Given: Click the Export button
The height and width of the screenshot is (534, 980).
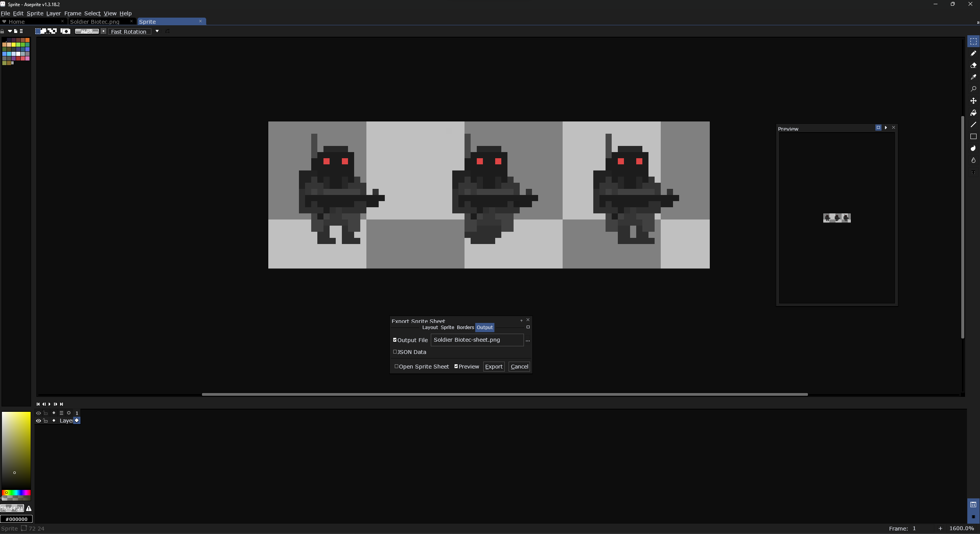Looking at the screenshot, I should [494, 367].
